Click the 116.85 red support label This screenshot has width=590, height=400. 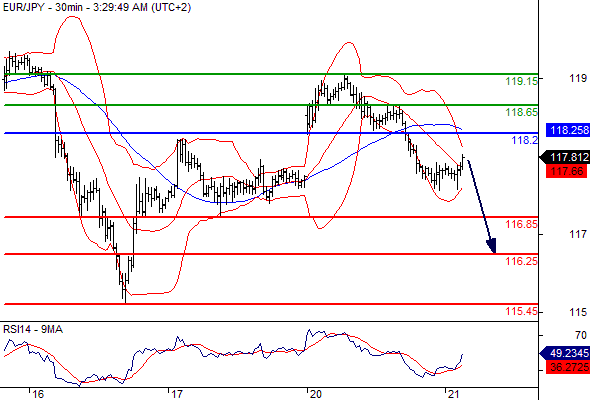(x=522, y=224)
